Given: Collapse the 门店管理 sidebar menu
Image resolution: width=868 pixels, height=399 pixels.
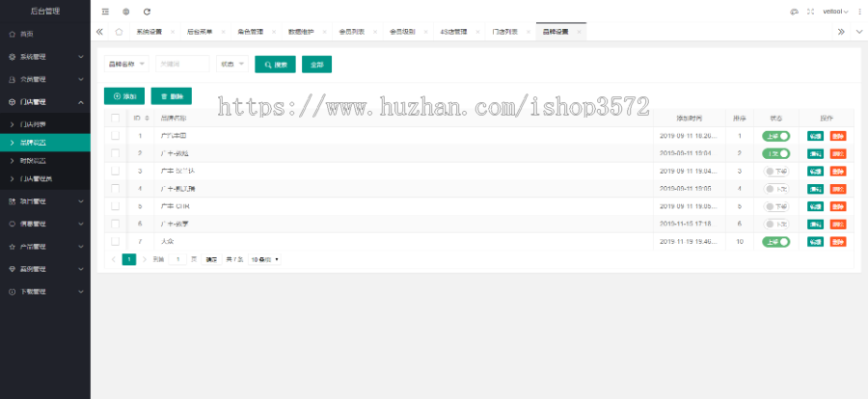Looking at the screenshot, I should 45,102.
